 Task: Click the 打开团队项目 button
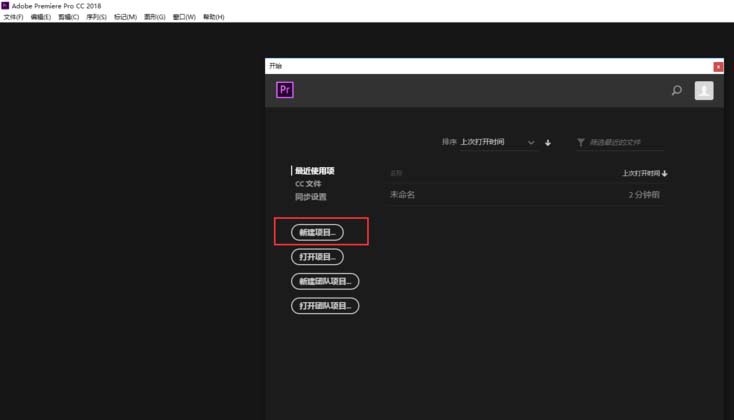pyautogui.click(x=325, y=306)
